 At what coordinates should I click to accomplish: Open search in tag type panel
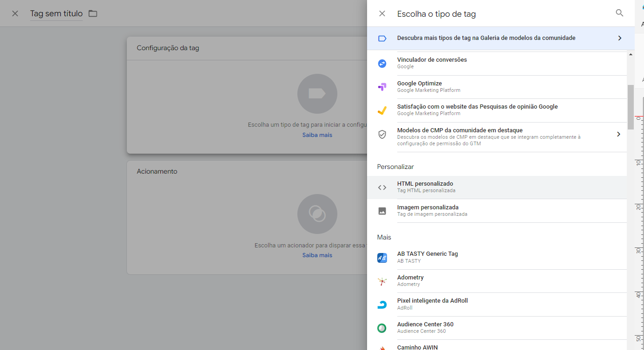[619, 13]
